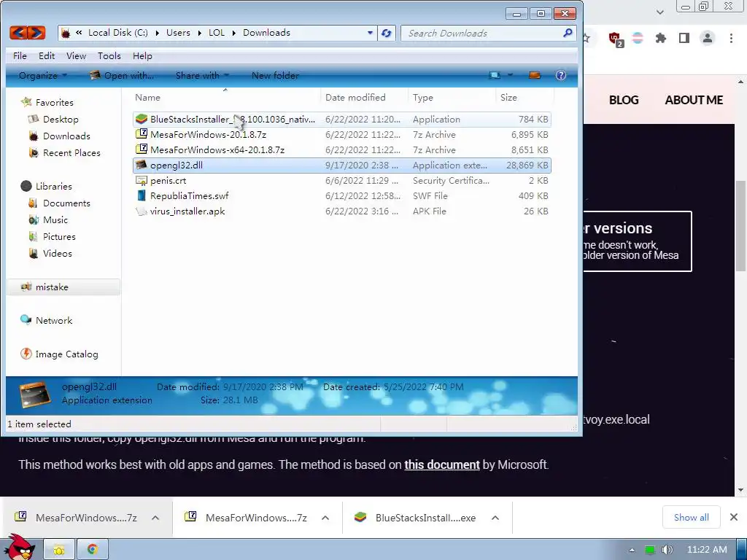Open the Edit menu
Screen dimensions: 747x560
coord(46,55)
